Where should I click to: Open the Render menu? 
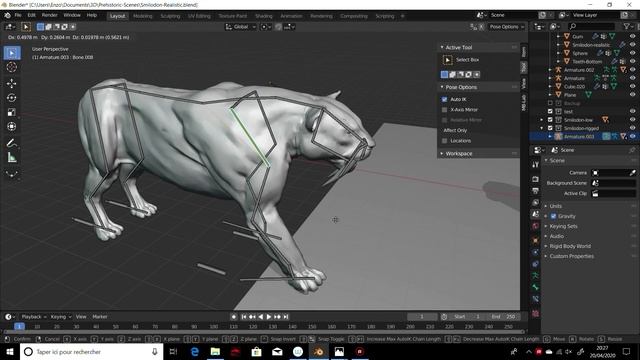pyautogui.click(x=49, y=16)
